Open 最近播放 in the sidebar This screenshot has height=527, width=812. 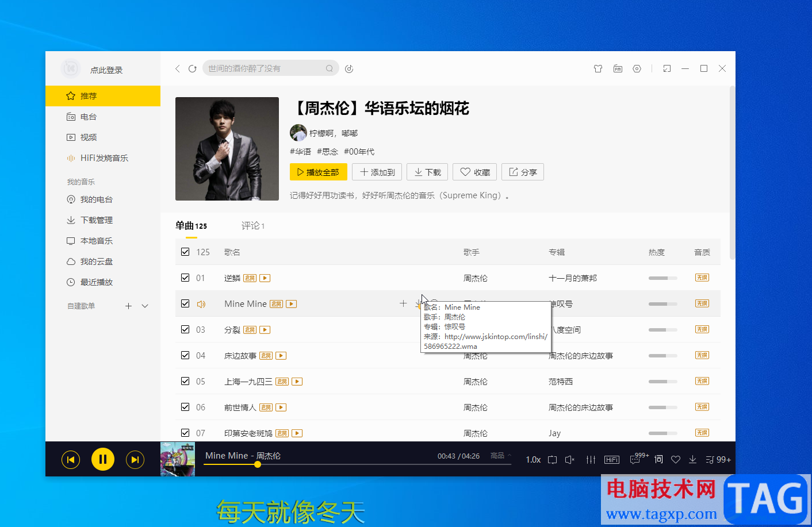[103, 282]
